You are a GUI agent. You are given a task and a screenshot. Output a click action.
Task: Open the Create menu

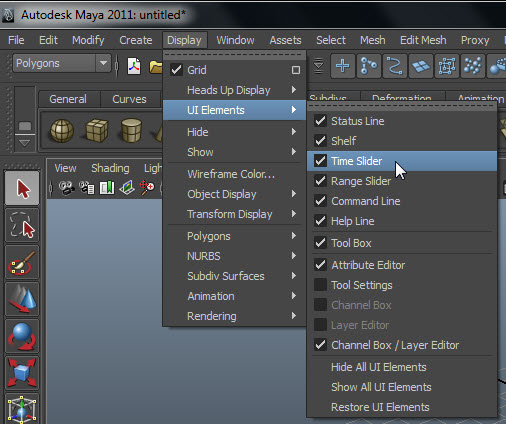(x=136, y=40)
